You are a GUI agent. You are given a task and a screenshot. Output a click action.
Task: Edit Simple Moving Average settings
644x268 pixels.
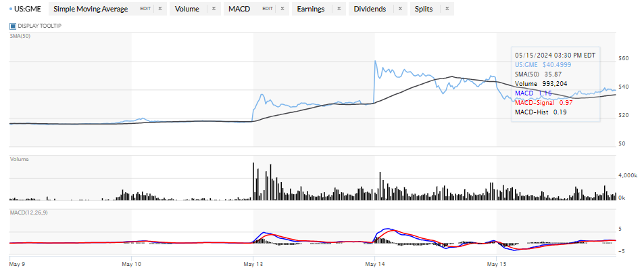[145, 9]
